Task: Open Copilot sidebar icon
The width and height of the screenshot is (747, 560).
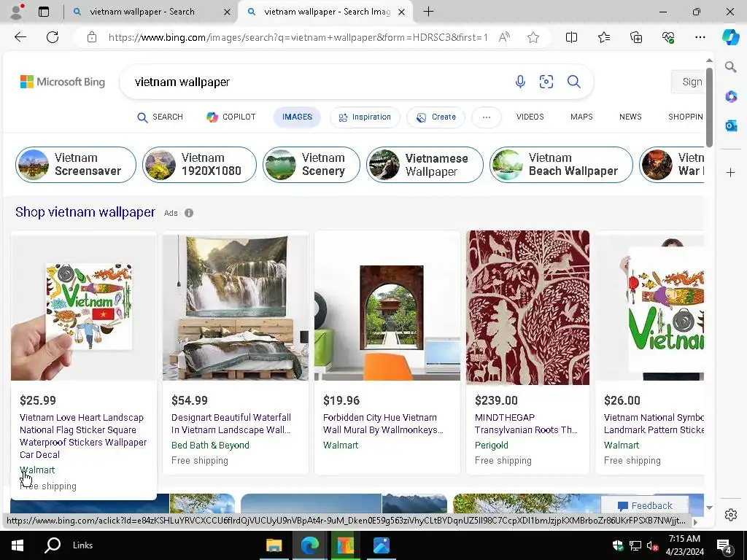Action: click(730, 37)
